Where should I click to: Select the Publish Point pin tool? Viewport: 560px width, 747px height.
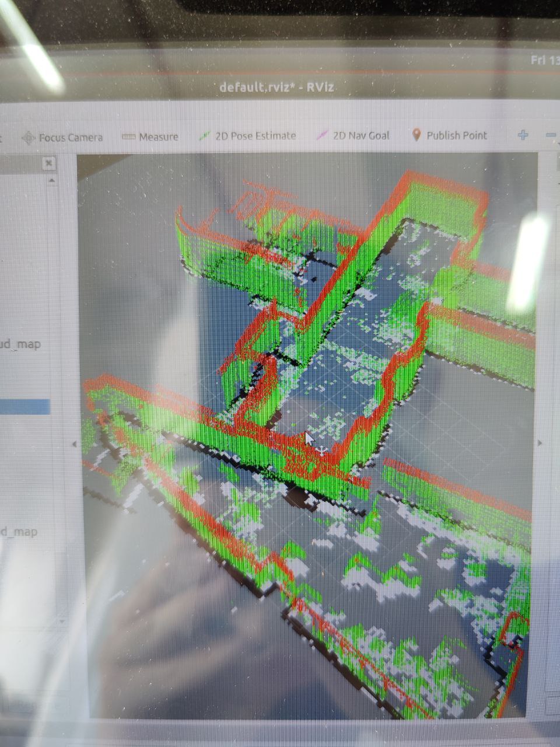449,135
